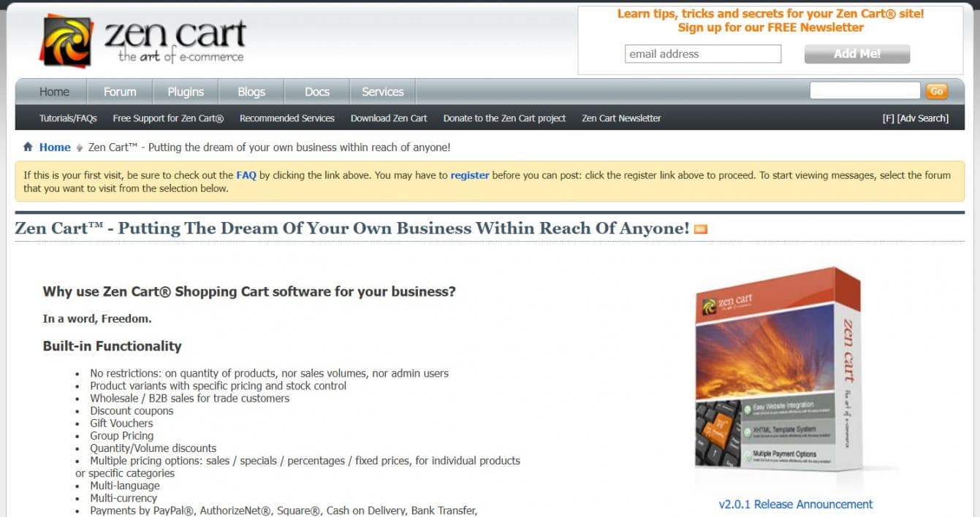Open the Download Zen Cart link

click(x=389, y=118)
